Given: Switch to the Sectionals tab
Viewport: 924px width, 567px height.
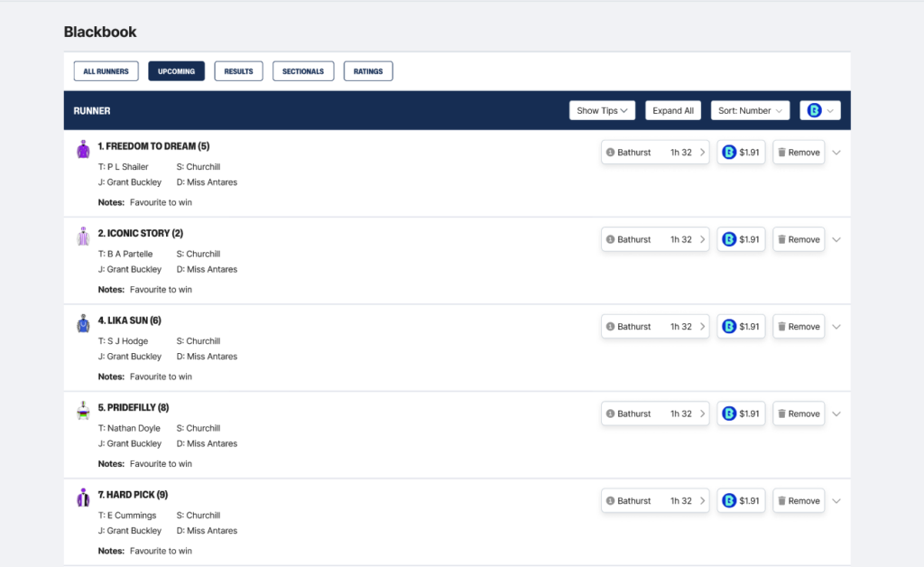Looking at the screenshot, I should [x=303, y=71].
